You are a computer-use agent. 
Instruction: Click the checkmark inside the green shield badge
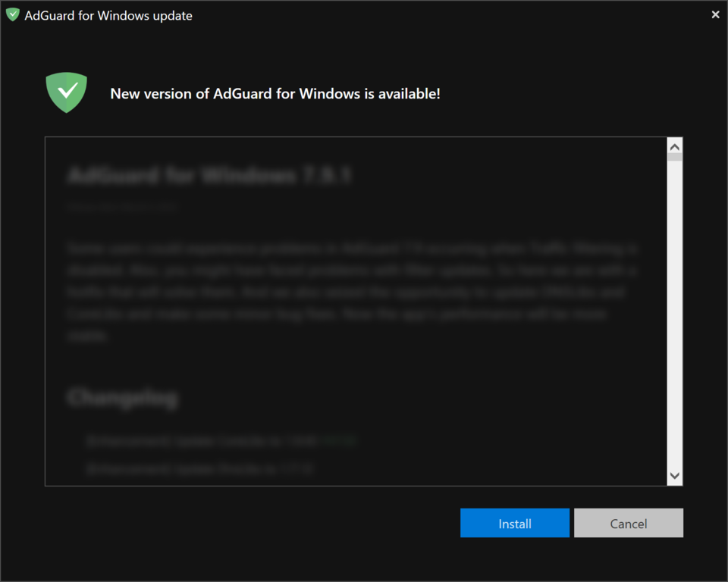tap(66, 90)
